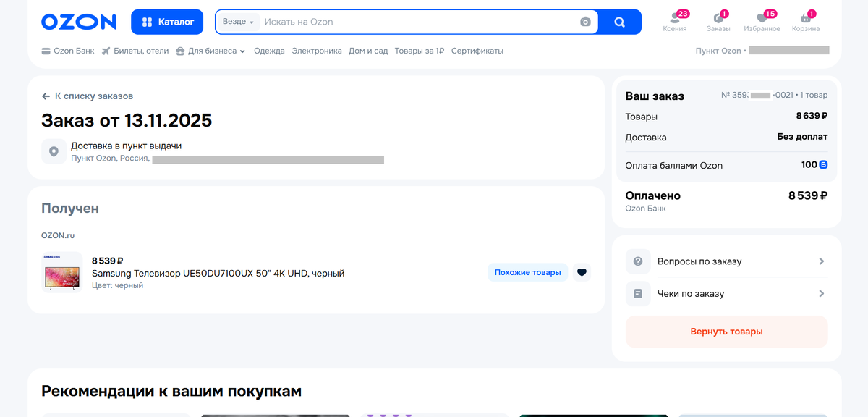The height and width of the screenshot is (417, 868).
Task: Open the Каталог menu button
Action: pyautogui.click(x=167, y=22)
